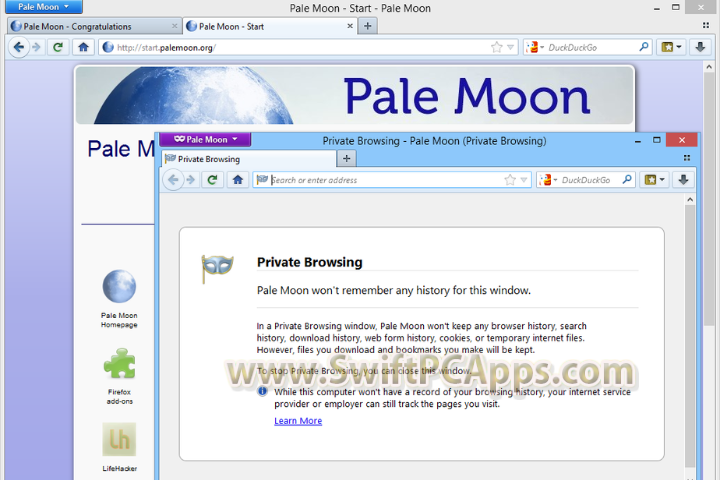List all tabs in the private window
The width and height of the screenshot is (720, 480).
coord(686,158)
